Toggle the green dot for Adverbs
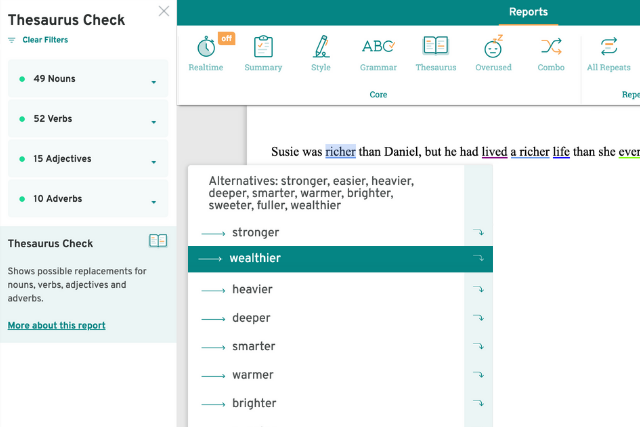This screenshot has width=640, height=427. coord(22,199)
